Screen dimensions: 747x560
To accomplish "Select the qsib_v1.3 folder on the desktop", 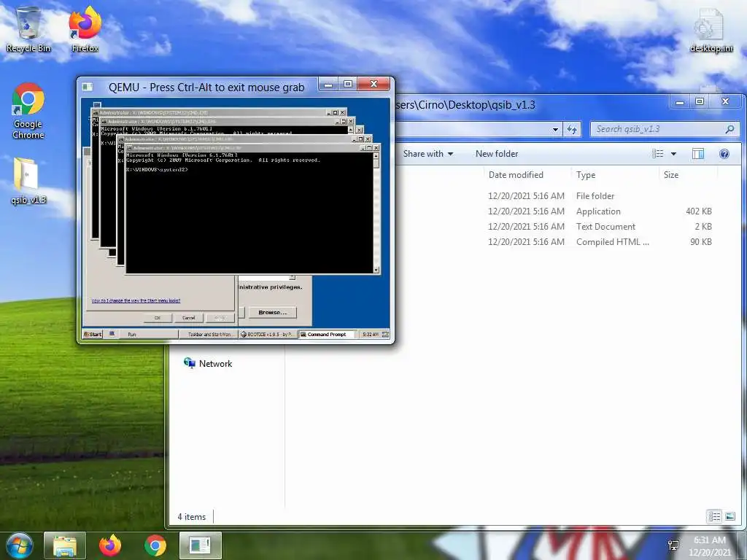I will 28,181.
